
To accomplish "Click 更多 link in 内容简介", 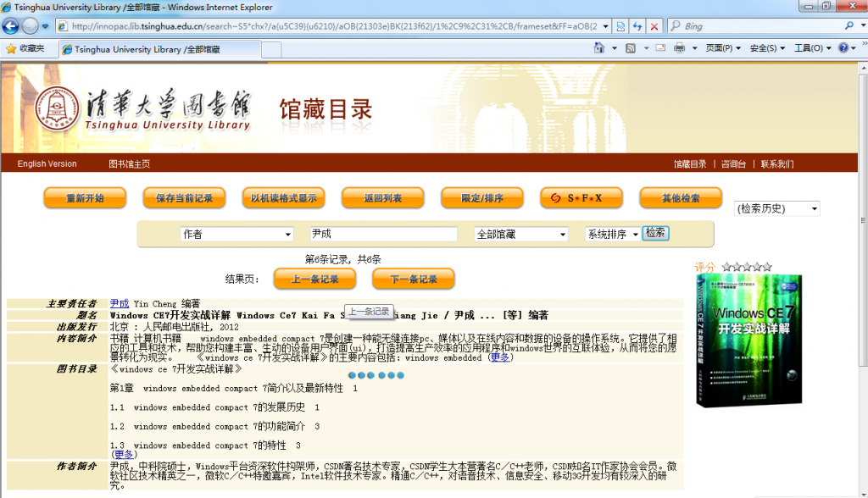I will pyautogui.click(x=500, y=357).
